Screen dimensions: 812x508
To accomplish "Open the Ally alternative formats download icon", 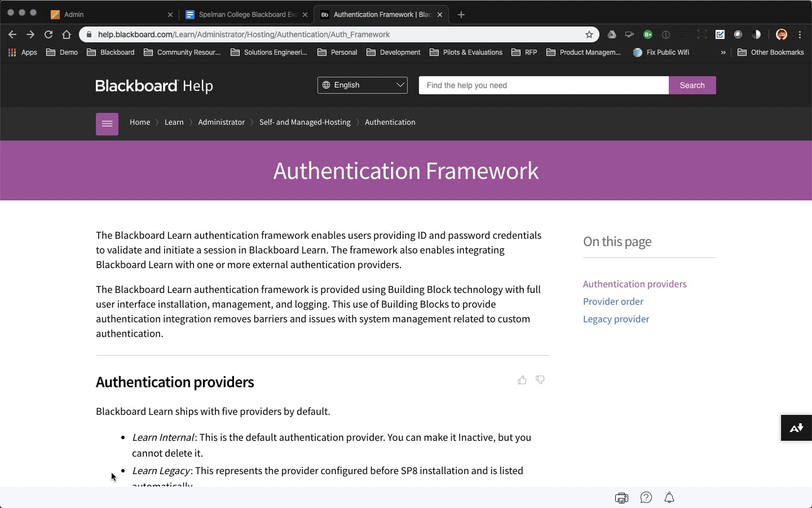I will [796, 428].
